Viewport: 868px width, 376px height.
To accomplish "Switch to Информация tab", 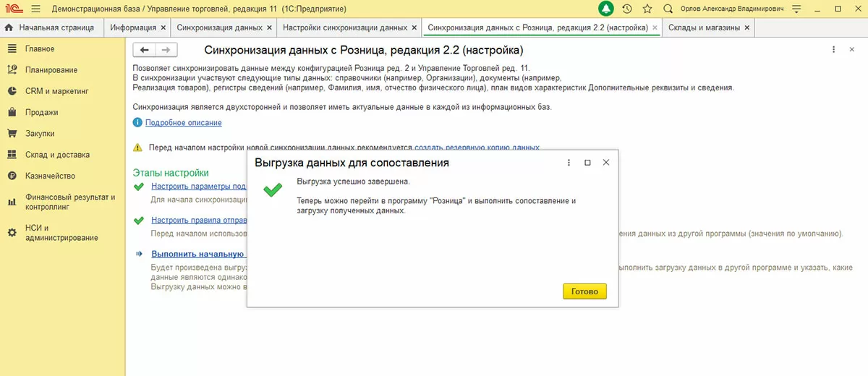I will click(x=133, y=27).
